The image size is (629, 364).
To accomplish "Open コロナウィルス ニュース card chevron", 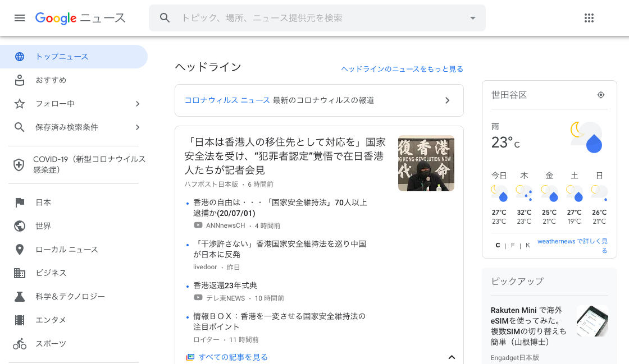I will click(447, 100).
